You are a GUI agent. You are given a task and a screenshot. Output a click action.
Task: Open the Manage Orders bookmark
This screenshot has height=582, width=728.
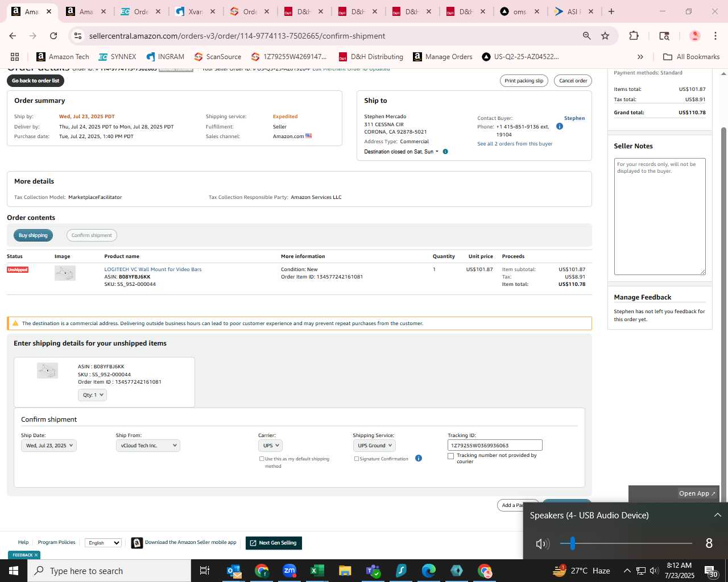pos(442,57)
